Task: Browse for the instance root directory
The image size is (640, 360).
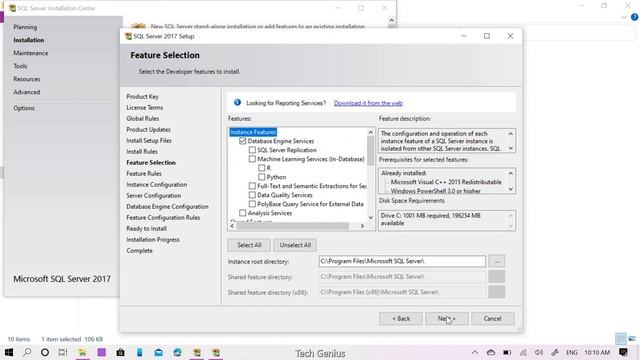Action: [x=496, y=261]
